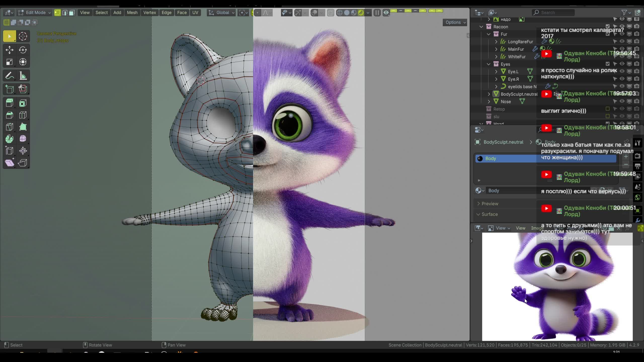Select the Measure tool
644x362 pixels.
tap(23, 76)
